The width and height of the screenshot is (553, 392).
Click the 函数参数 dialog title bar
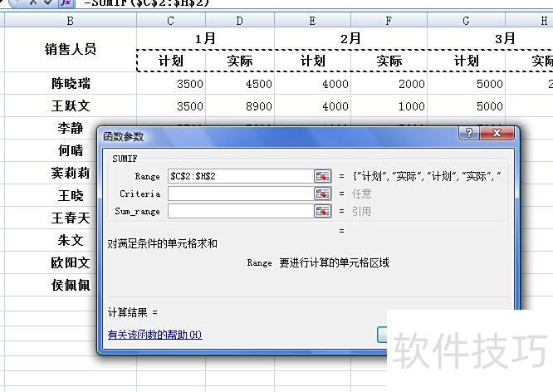pos(279,136)
